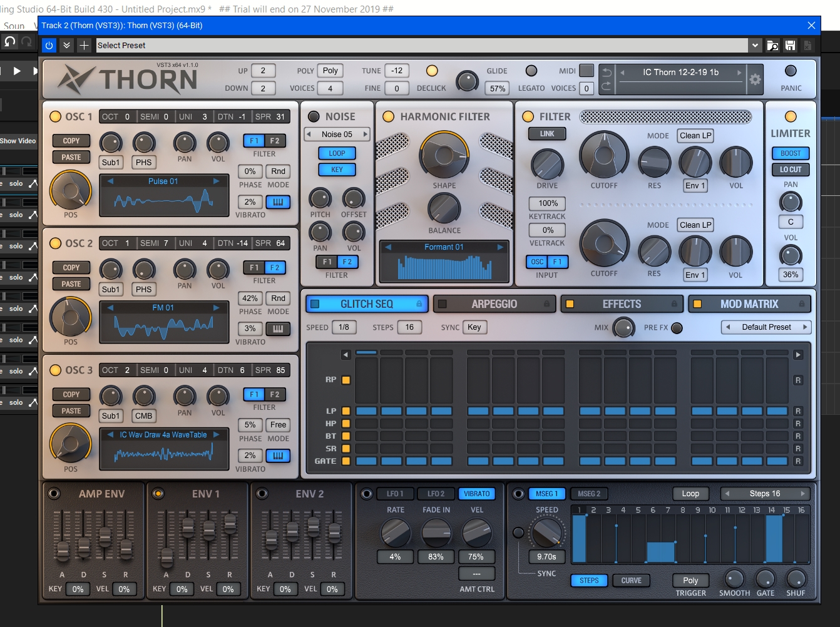
Task: Open MSEG Loop mode selector
Action: [690, 494]
